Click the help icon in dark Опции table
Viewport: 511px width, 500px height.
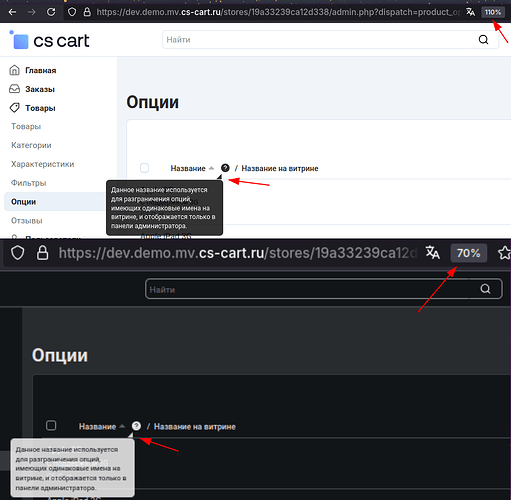(136, 426)
